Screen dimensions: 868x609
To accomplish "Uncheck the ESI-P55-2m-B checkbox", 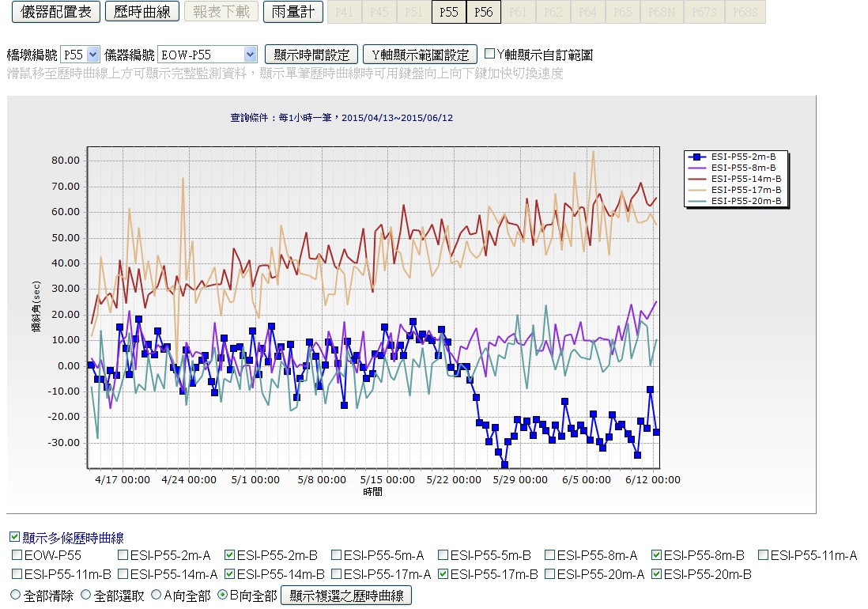I will (230, 555).
